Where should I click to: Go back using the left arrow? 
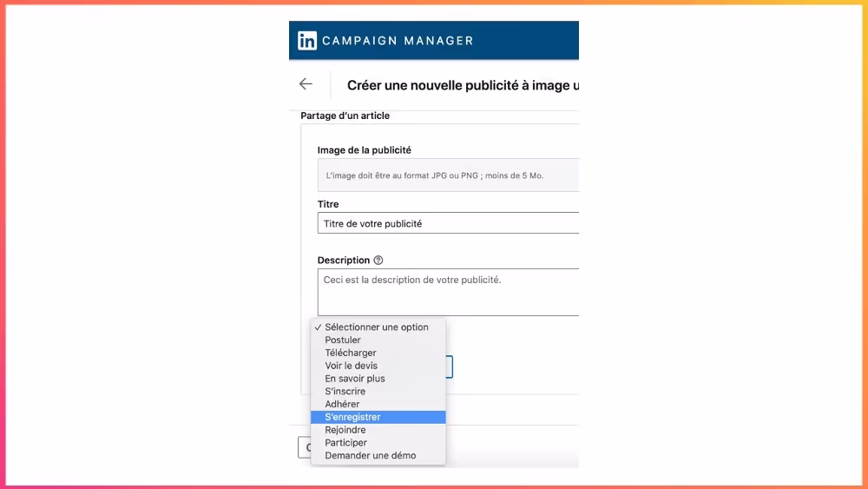click(306, 83)
